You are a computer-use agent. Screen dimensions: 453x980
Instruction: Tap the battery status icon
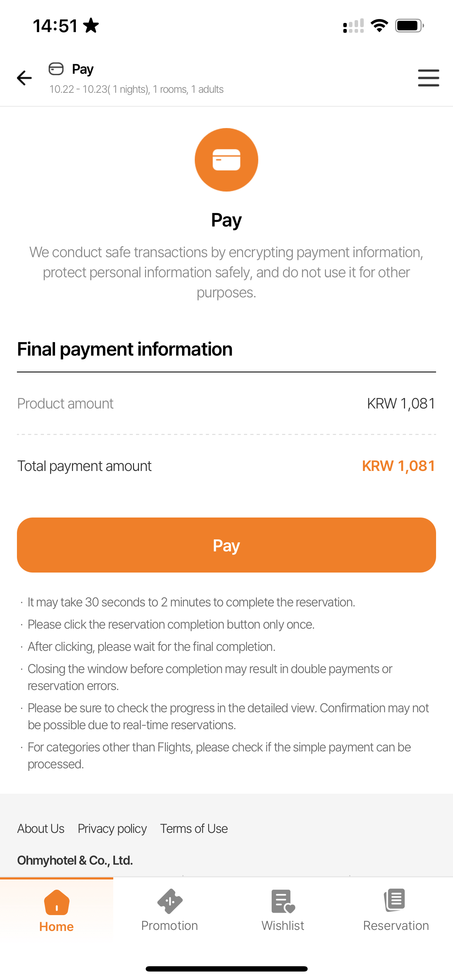[x=409, y=26]
